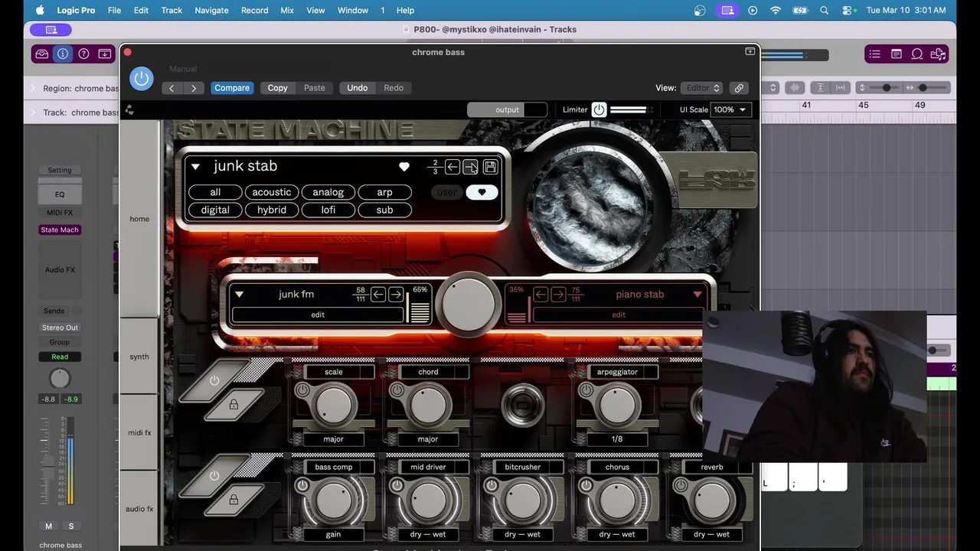Previous junk fm layer preset arrow
The image size is (980, 551).
(x=378, y=295)
